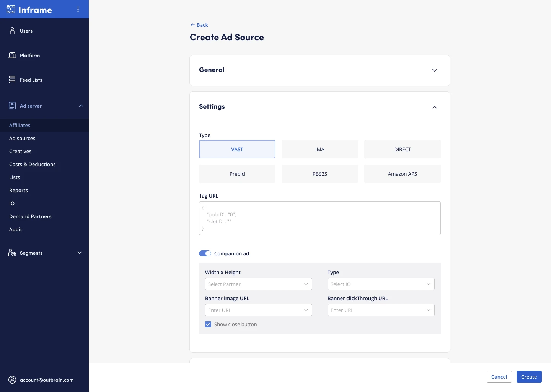Collapse the Settings section chevron
551x392 pixels.
coord(435,107)
